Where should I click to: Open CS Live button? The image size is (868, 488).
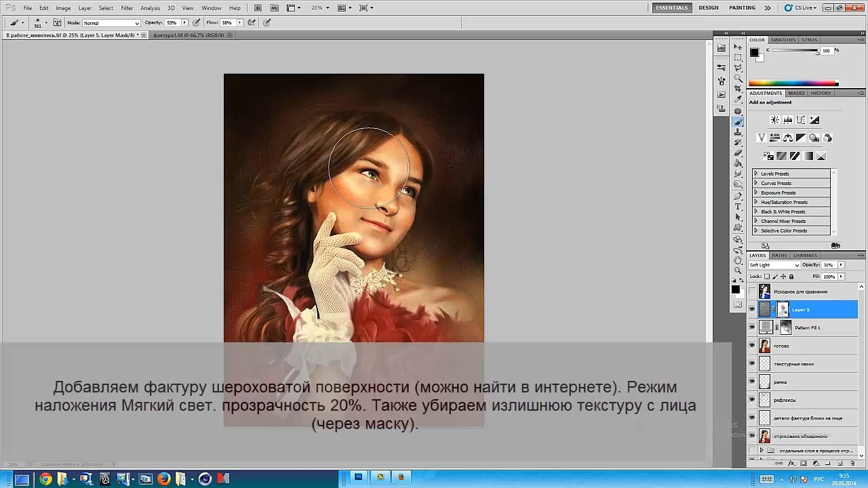coord(801,8)
